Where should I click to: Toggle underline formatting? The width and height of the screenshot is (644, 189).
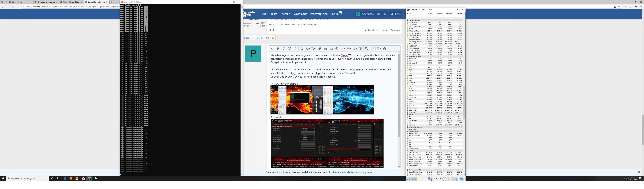[289, 49]
